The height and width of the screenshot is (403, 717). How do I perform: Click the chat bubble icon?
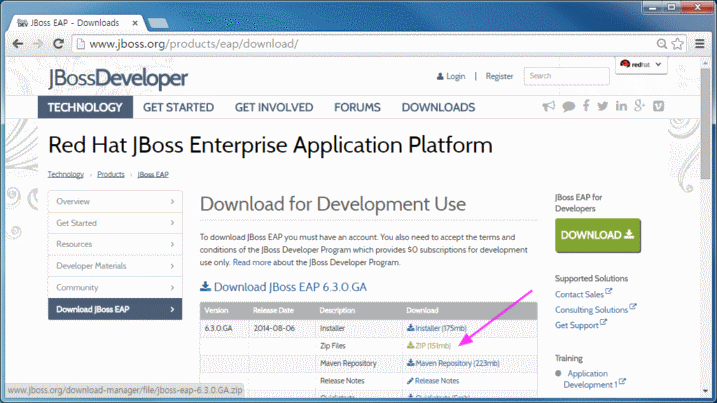568,107
